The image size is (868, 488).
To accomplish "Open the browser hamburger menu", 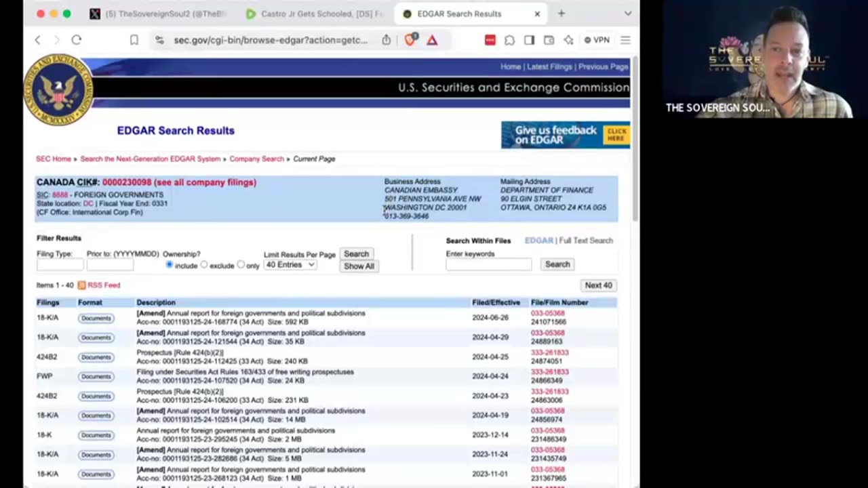I will coord(625,40).
